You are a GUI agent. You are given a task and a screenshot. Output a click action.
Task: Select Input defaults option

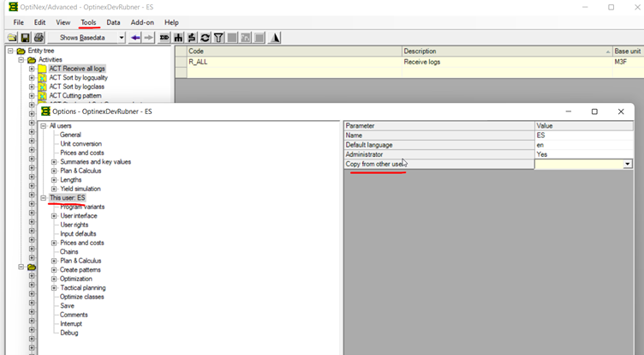[x=78, y=234]
